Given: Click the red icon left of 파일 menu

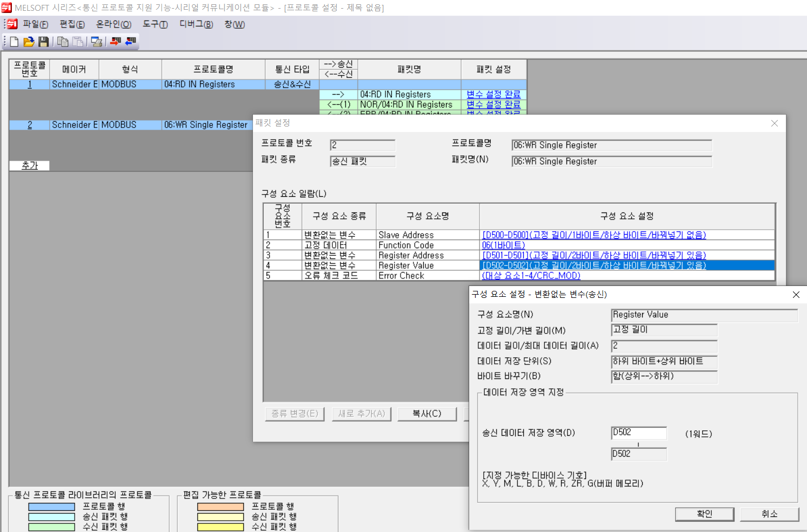Looking at the screenshot, I should [12, 24].
